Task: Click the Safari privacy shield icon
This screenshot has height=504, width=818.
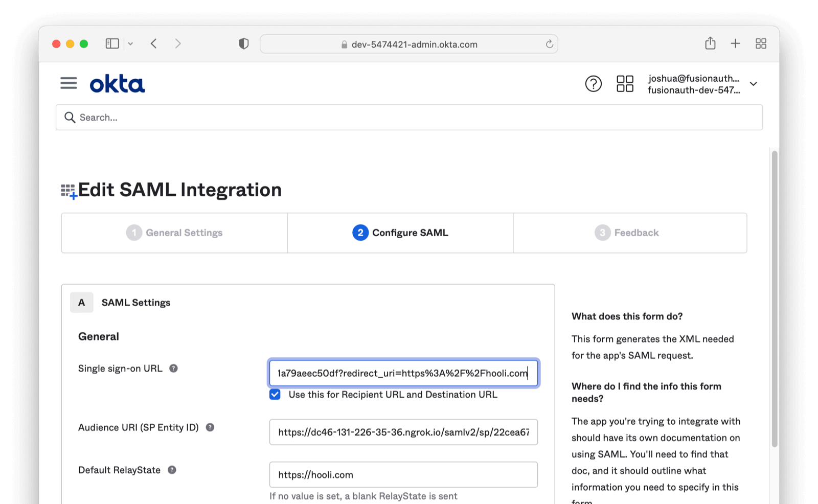Action: click(244, 44)
